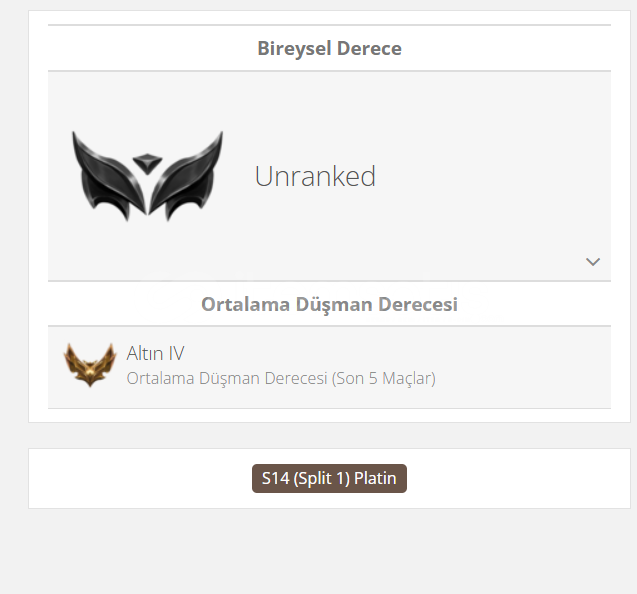Click the right wing of Unranked emblem

(x=187, y=177)
